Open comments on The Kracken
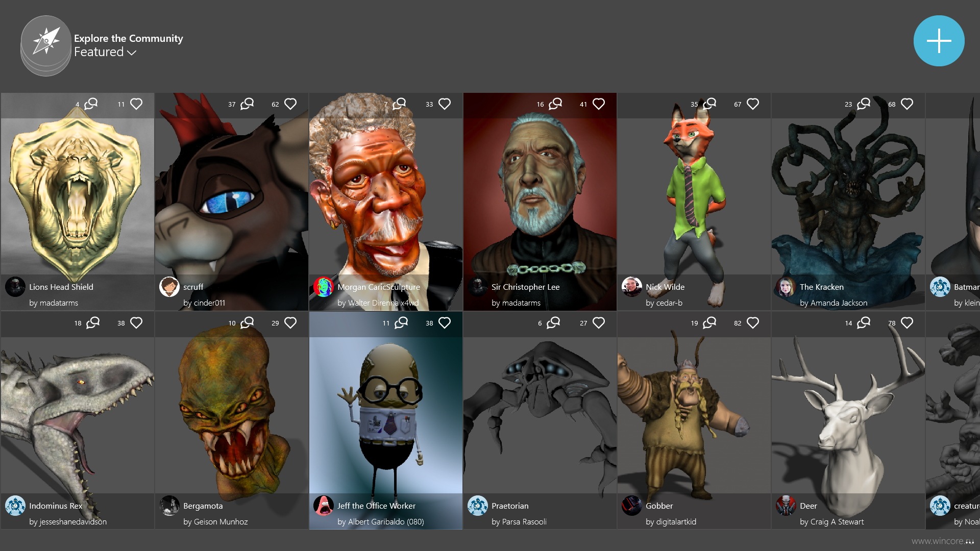The height and width of the screenshot is (551, 980). [864, 104]
